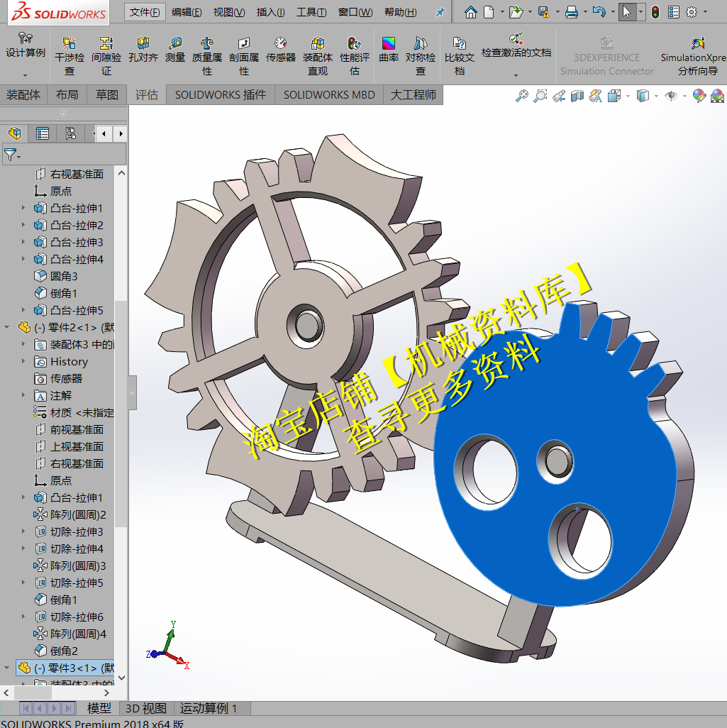The image size is (727, 728).
Task: Click the Home icon in top toolbar
Action: pos(470,12)
